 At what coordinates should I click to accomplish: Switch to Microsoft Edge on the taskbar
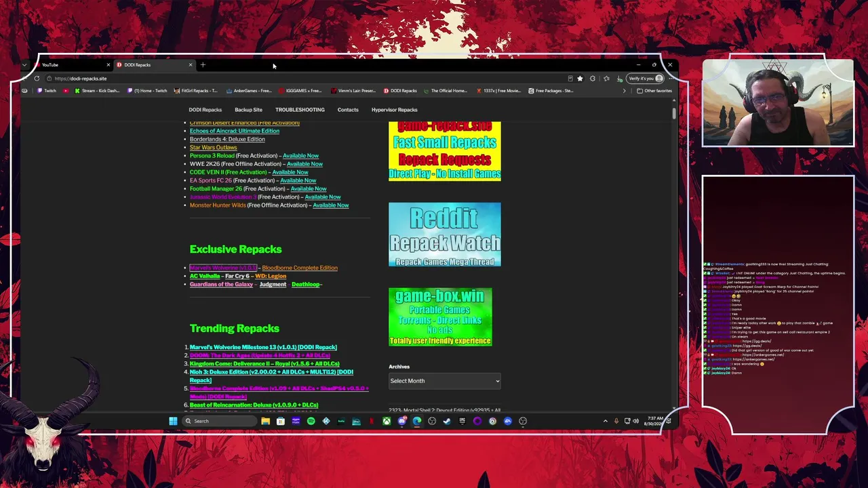416,421
